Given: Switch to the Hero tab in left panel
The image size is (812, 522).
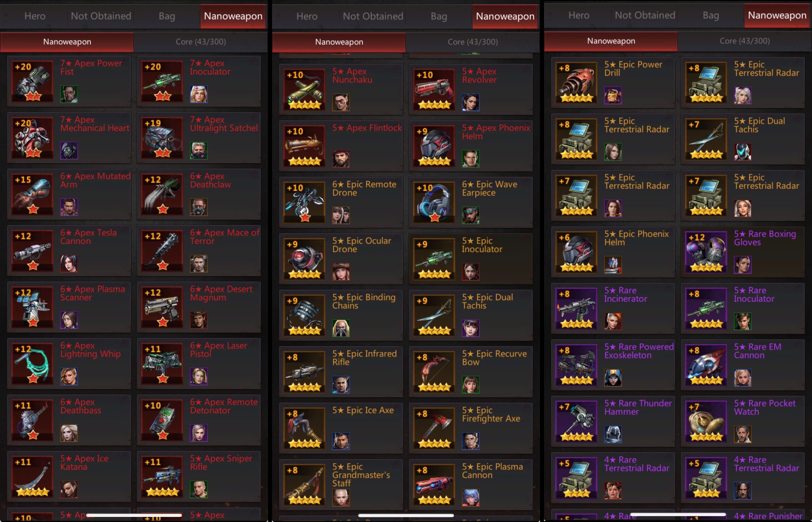Looking at the screenshot, I should tap(35, 16).
